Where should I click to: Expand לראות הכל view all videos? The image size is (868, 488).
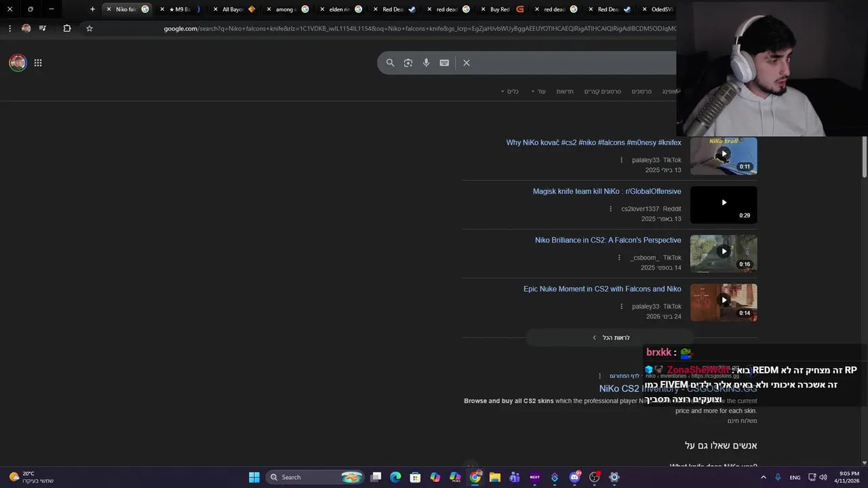click(610, 338)
